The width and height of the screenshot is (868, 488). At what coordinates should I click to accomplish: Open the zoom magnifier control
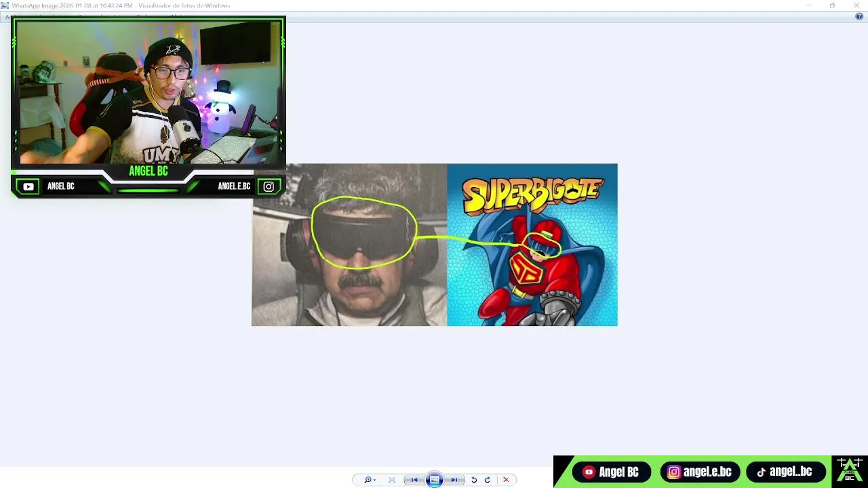click(370, 480)
